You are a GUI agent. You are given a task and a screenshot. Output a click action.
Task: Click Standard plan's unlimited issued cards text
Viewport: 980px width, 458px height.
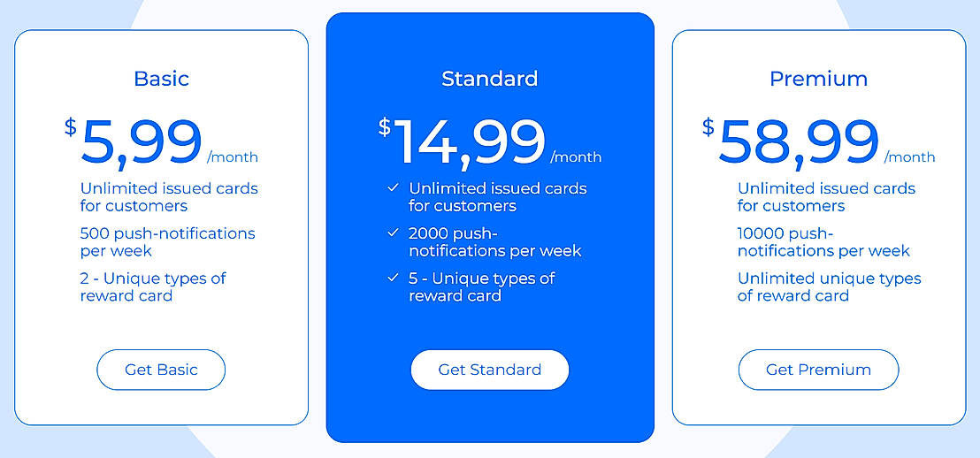coord(497,197)
